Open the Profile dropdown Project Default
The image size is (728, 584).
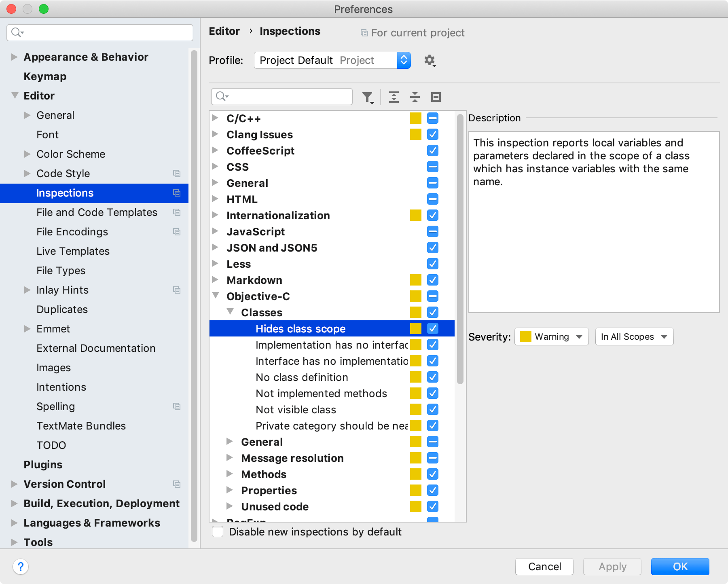pyautogui.click(x=332, y=60)
